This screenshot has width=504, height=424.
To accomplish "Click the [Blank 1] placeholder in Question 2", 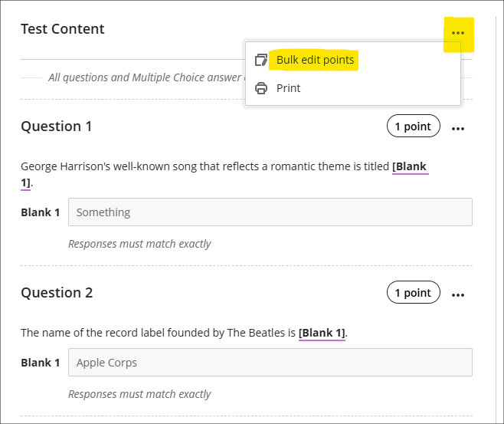I will [322, 333].
